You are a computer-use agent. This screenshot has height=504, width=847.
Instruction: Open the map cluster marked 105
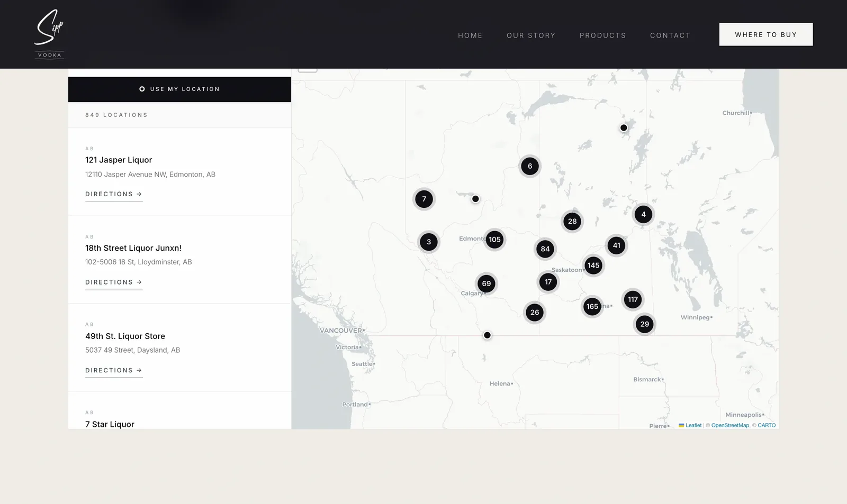pyautogui.click(x=494, y=240)
